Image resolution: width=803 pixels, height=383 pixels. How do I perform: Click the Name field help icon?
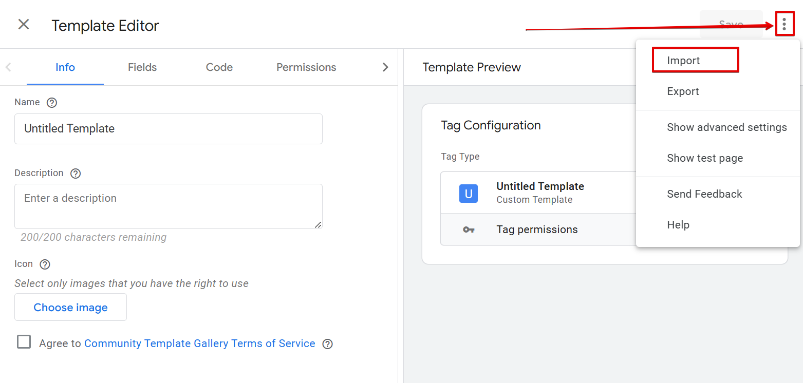click(x=51, y=102)
